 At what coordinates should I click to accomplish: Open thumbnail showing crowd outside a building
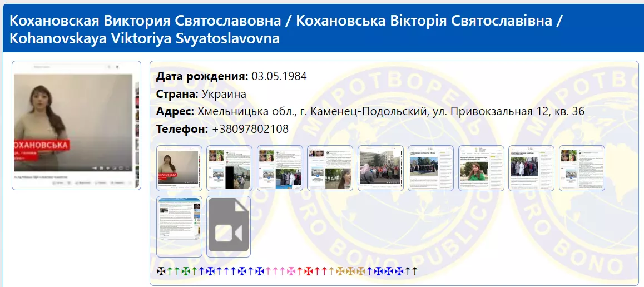tap(380, 168)
